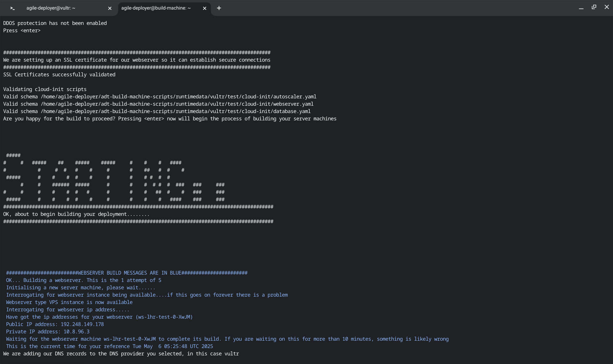Close the agile-deployer@build-machine tab
The width and height of the screenshot is (613, 364).
point(205,8)
